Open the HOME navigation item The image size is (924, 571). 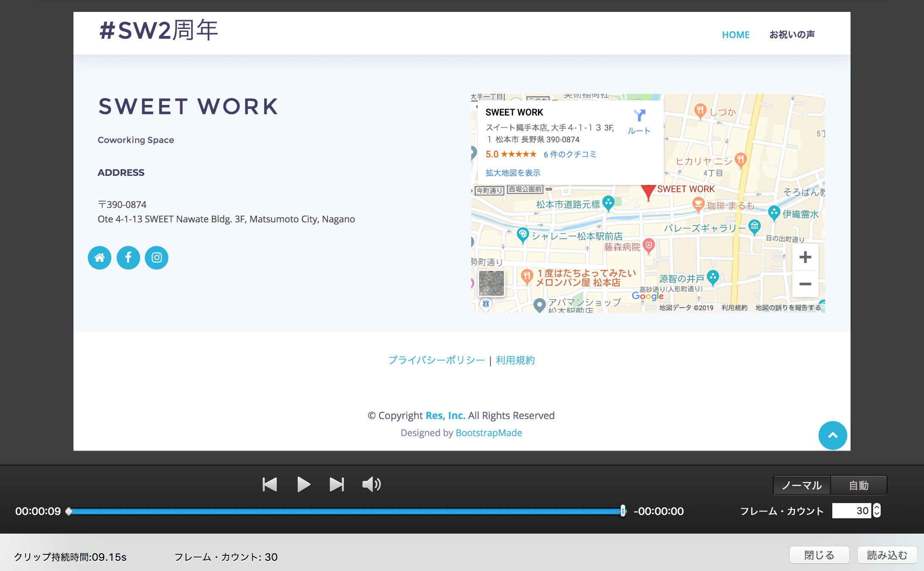click(x=736, y=35)
